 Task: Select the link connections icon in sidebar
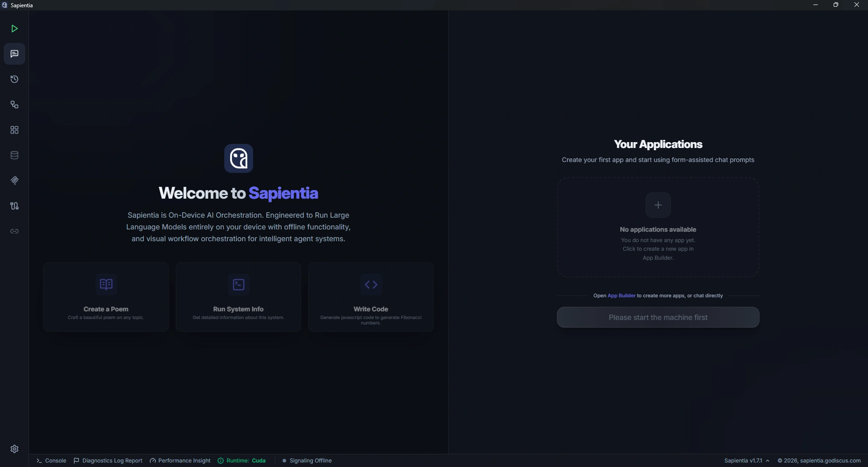click(14, 231)
